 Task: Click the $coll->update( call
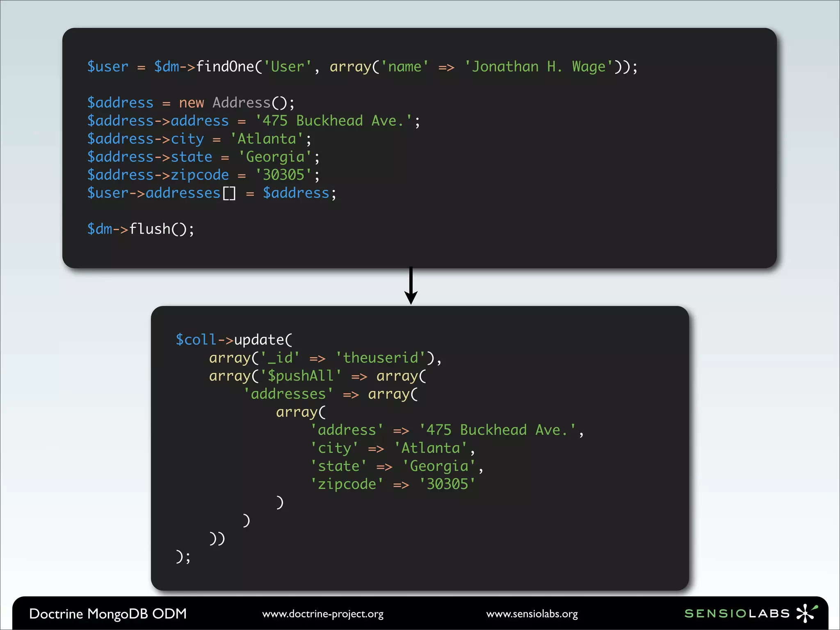pos(234,340)
